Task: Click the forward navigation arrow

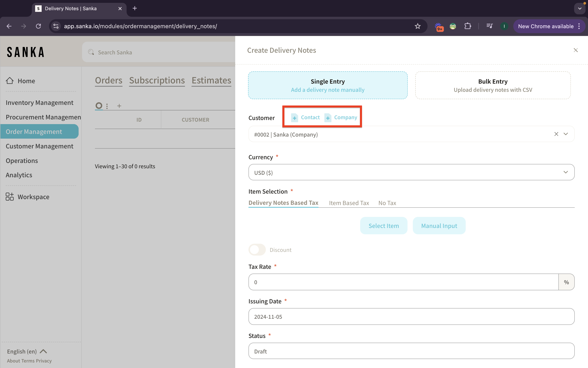Action: [23, 26]
